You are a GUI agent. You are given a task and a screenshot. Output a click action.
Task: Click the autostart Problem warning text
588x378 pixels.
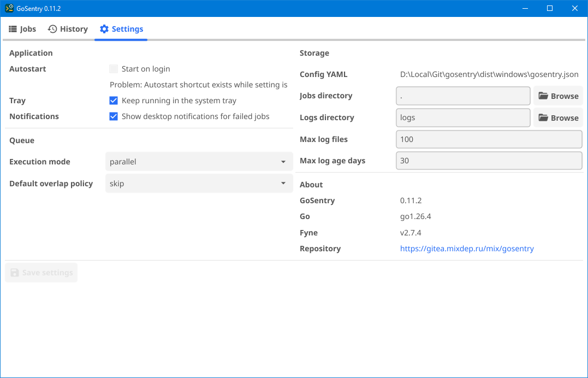pos(198,85)
